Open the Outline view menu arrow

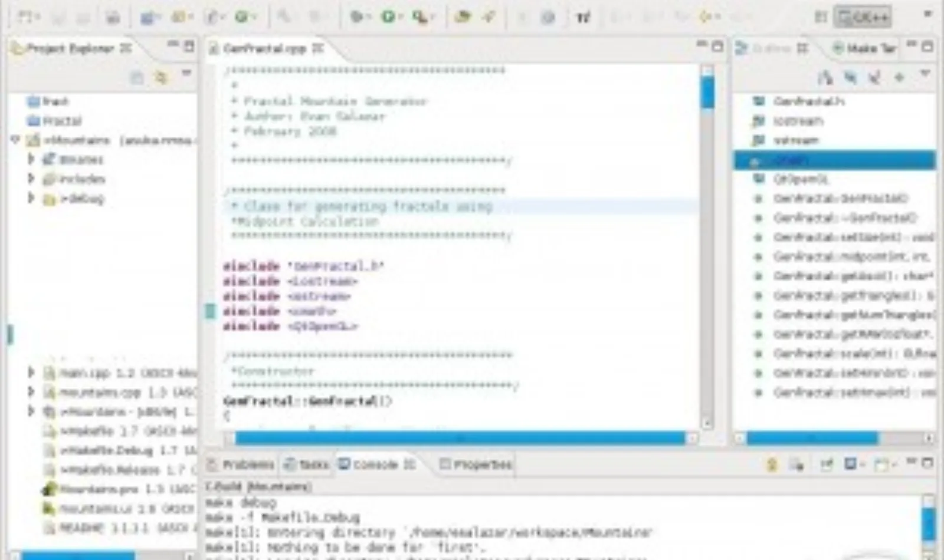click(x=925, y=74)
